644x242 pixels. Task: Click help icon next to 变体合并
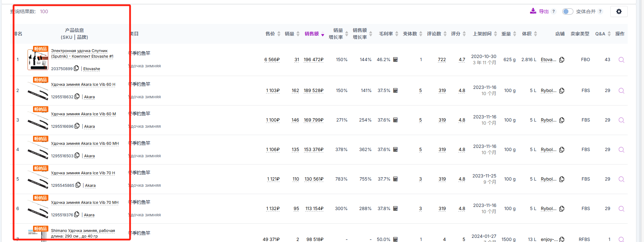(x=600, y=11)
